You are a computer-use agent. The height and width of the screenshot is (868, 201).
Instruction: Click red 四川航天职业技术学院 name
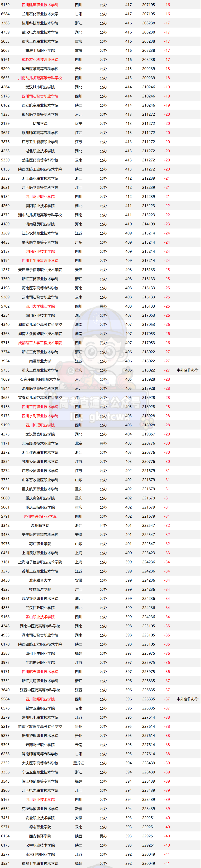(x=40, y=672)
